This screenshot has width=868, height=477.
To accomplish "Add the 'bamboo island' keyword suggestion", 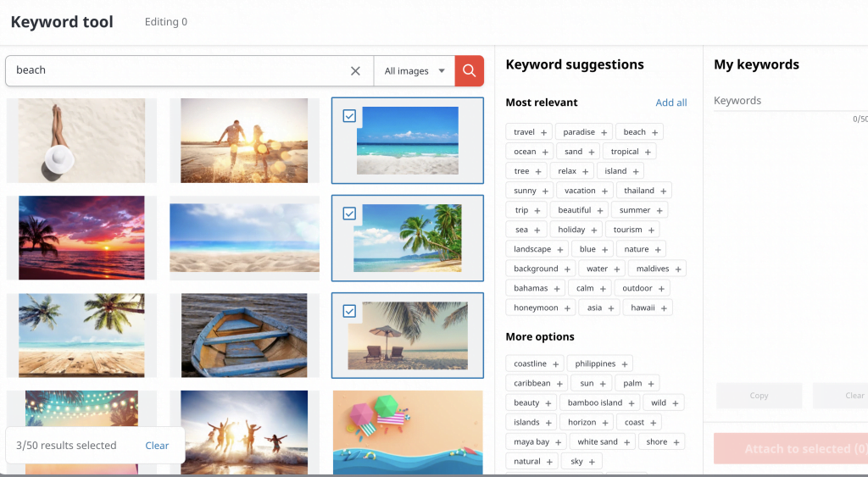I will click(x=630, y=402).
